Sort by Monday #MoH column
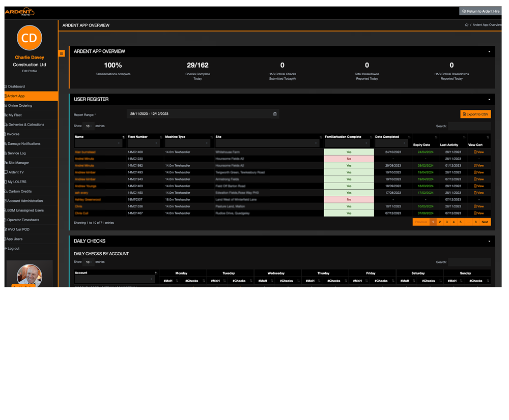509x420 pixels. click(177, 281)
